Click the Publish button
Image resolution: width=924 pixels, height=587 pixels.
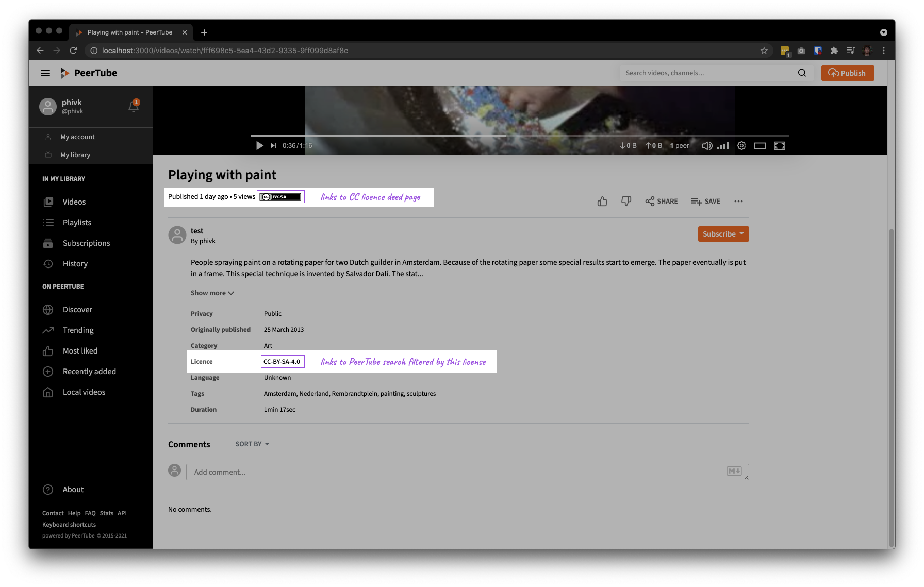[847, 73]
